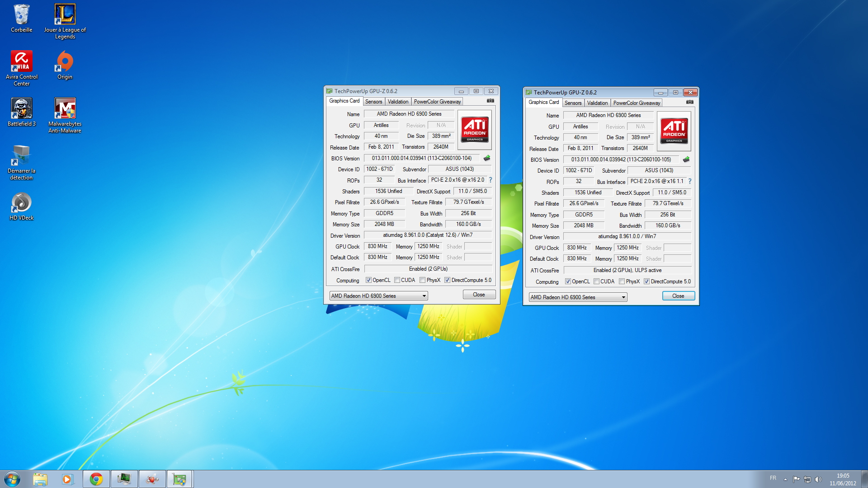Click the Driver Version field in right GPU-Z

click(627, 236)
